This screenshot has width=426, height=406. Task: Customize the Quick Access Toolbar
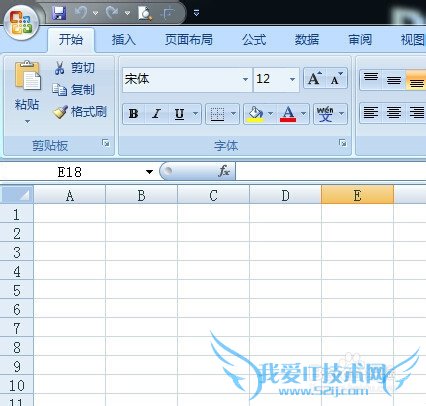[x=196, y=13]
